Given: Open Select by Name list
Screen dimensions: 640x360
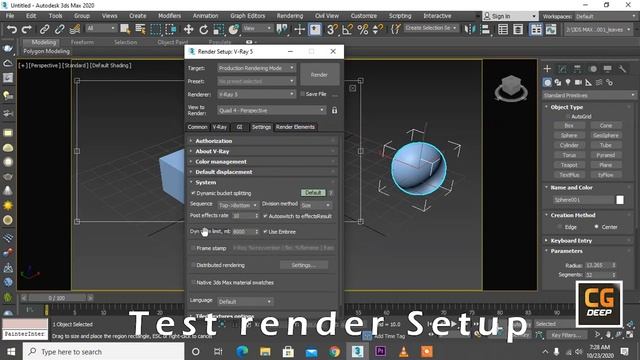Looking at the screenshot, I should (x=140, y=29).
